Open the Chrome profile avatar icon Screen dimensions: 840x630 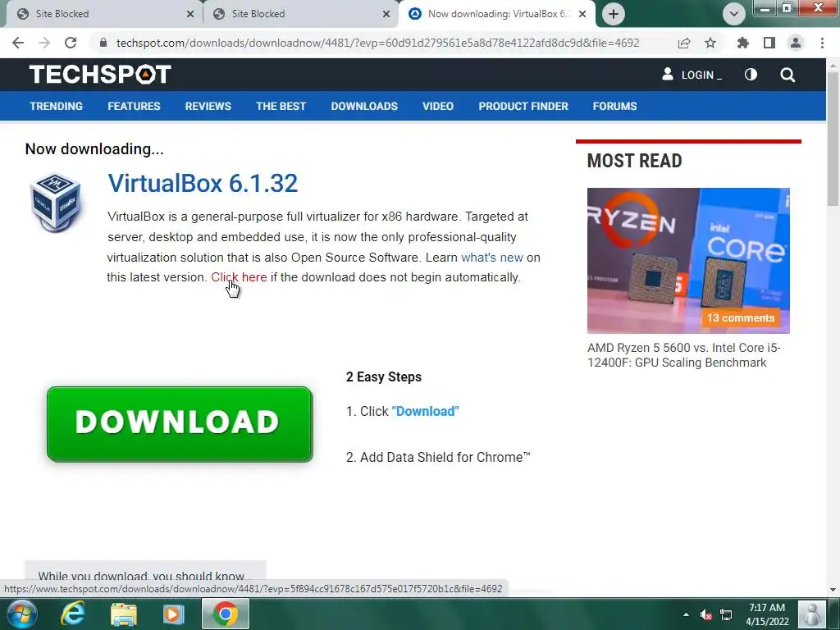(796, 43)
